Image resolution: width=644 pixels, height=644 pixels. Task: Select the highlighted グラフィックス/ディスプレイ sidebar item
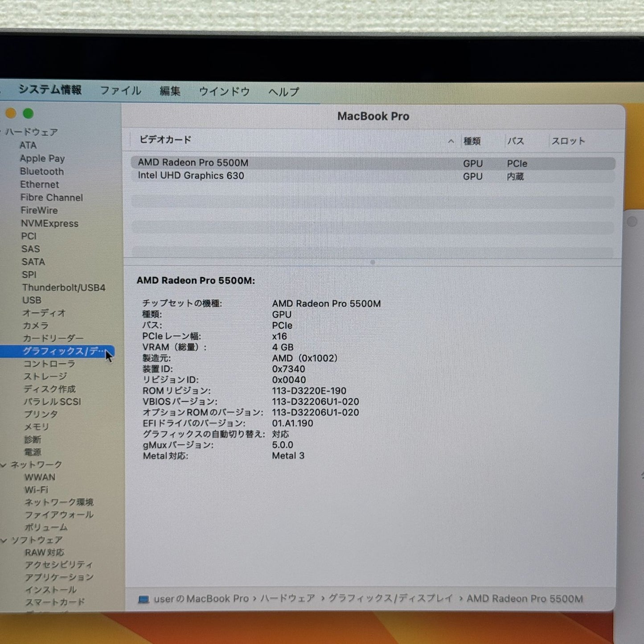(57, 352)
